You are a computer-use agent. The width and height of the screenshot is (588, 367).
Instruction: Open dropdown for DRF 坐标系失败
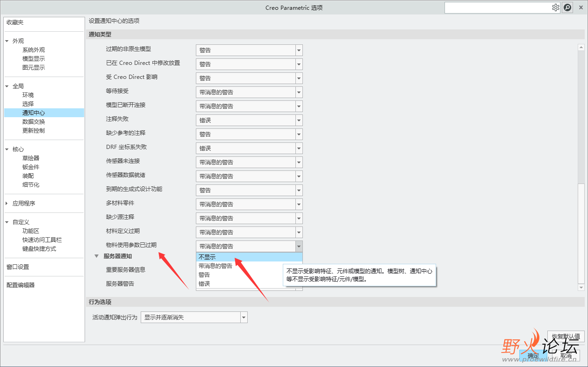tap(299, 148)
